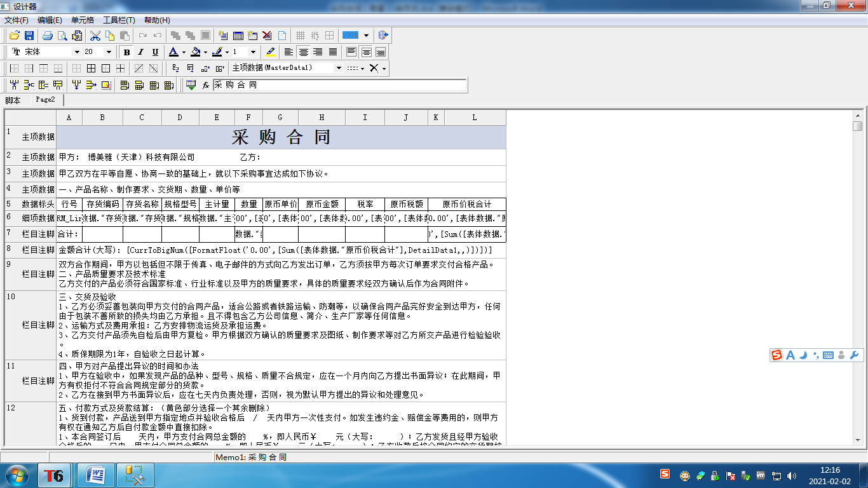This screenshot has width=868, height=488.
Task: Expand the line color pen arrow
Action: point(227,52)
